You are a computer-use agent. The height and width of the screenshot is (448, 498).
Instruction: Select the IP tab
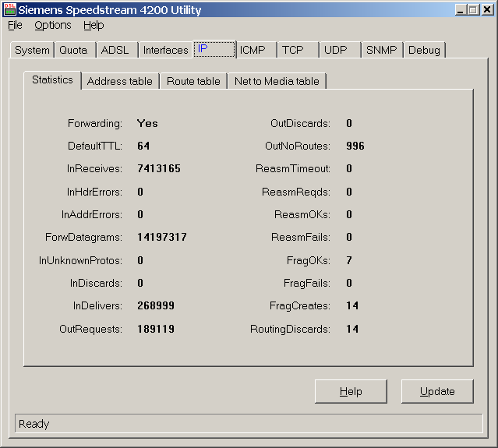click(x=214, y=49)
